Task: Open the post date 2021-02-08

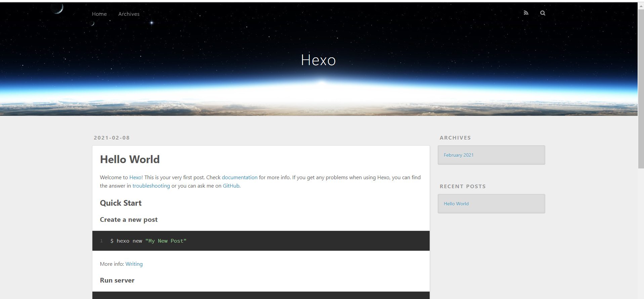Action: coord(112,138)
